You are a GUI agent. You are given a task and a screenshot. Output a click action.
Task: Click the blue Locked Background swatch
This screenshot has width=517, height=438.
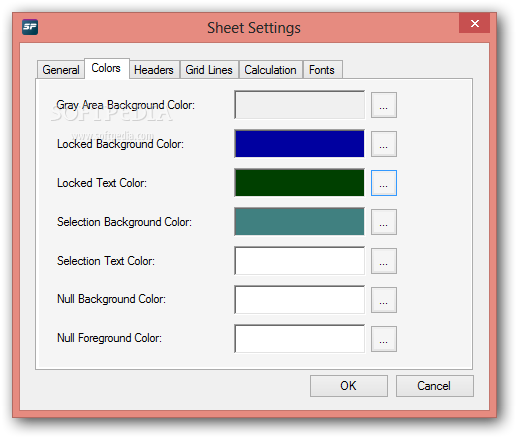299,144
